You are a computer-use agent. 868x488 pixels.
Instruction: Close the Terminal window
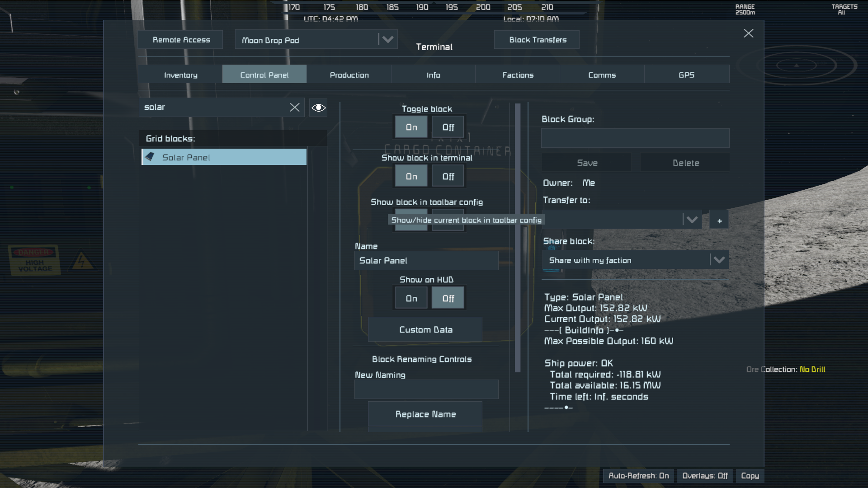(748, 33)
